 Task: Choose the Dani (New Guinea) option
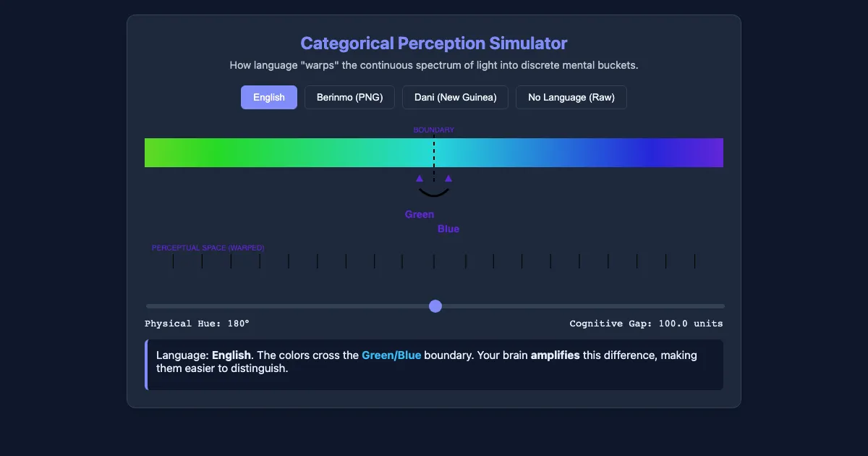(x=455, y=98)
